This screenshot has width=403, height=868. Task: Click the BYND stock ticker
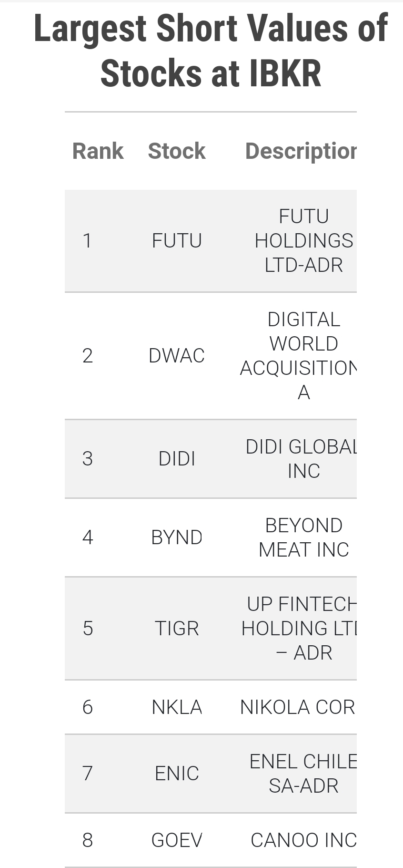pos(177,537)
